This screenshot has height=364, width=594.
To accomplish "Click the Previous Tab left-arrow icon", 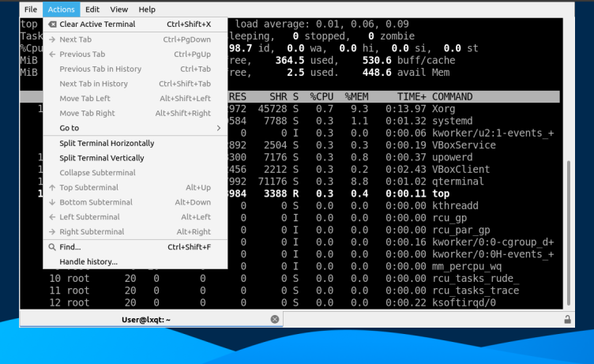I will pos(52,54).
